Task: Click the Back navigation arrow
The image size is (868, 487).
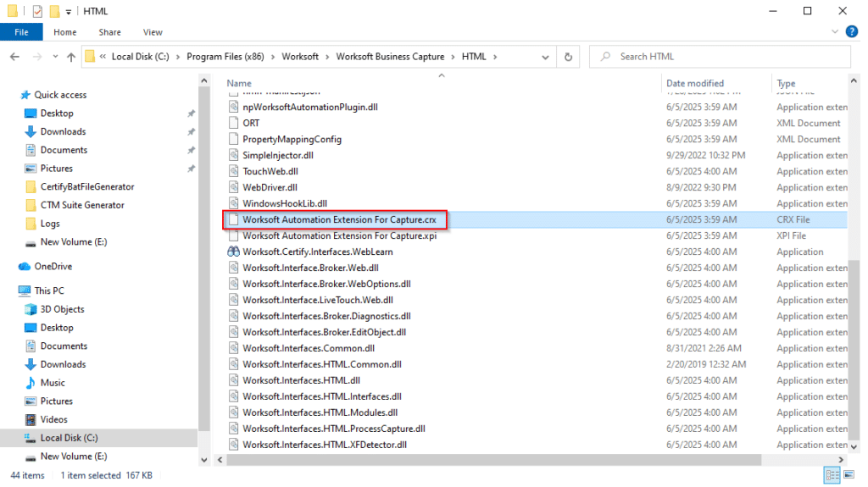Action: 15,57
